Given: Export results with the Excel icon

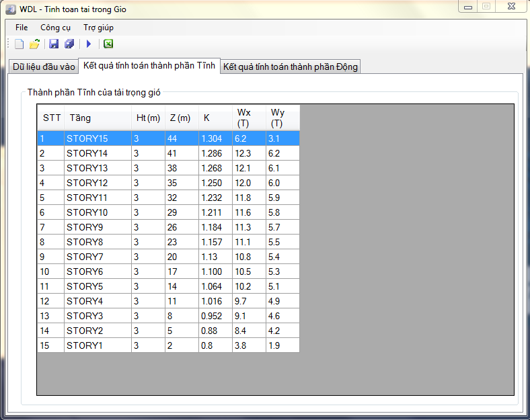Looking at the screenshot, I should (x=108, y=44).
